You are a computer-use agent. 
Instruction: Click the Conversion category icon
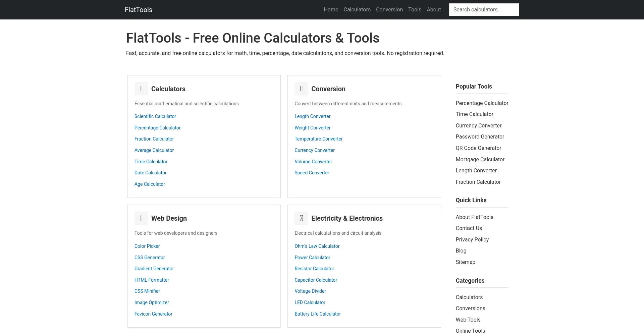(301, 89)
